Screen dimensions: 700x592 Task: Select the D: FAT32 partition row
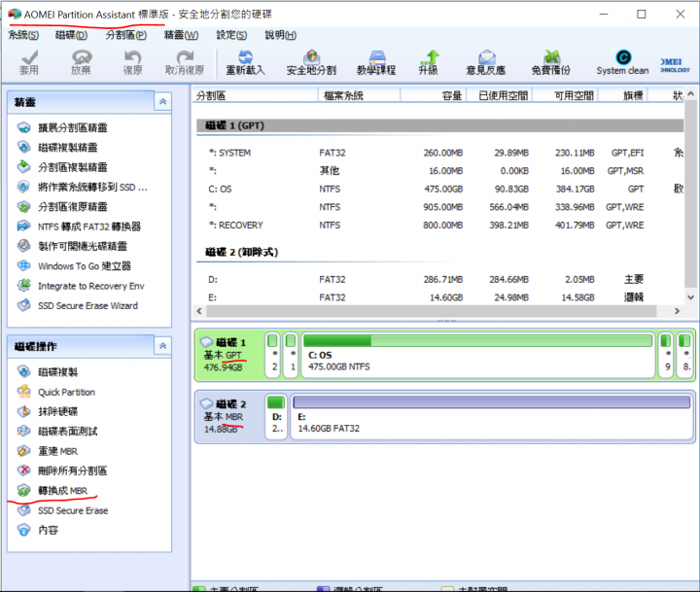(439, 280)
